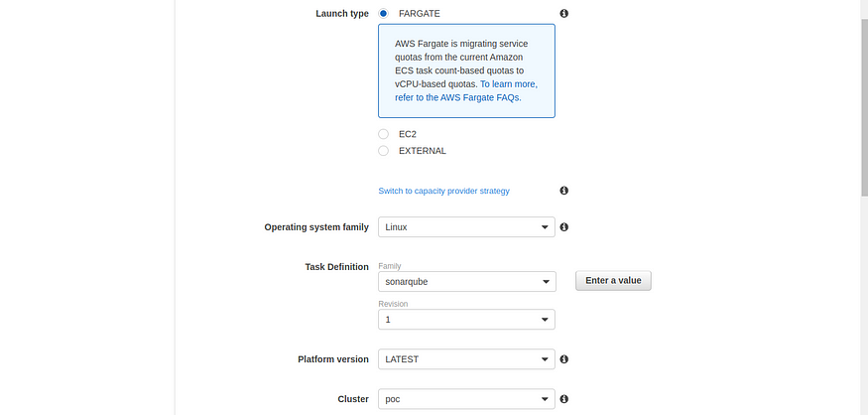Click the info icon beside Launch type
Image resolution: width=868 pixels, height=415 pixels.
563,13
